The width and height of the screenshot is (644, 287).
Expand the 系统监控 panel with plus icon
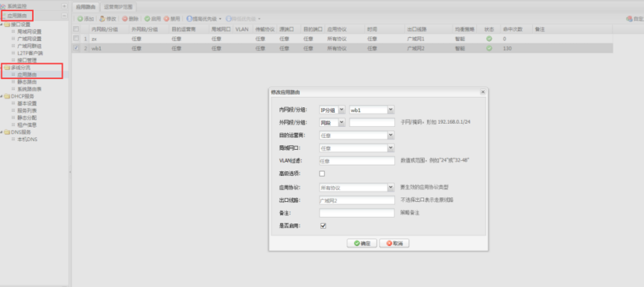point(64,6)
